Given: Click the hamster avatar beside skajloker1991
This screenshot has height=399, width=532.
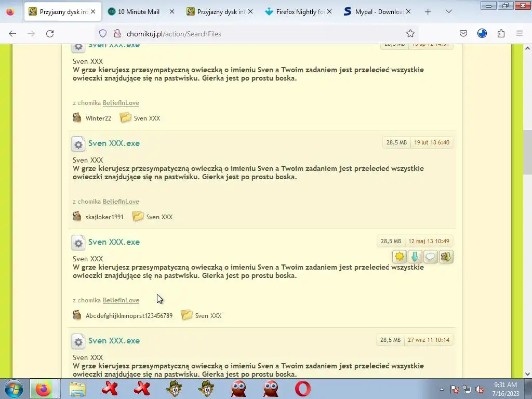Looking at the screenshot, I should point(77,216).
